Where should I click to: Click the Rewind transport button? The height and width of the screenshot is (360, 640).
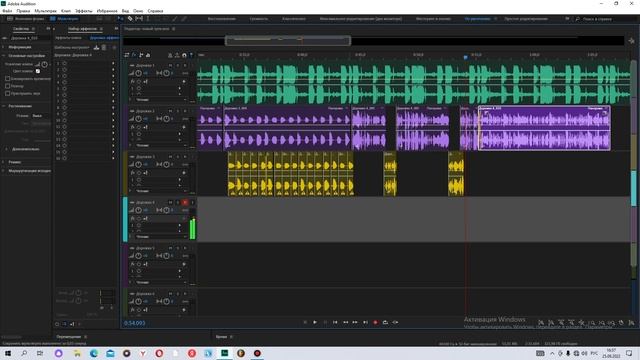tap(345, 322)
